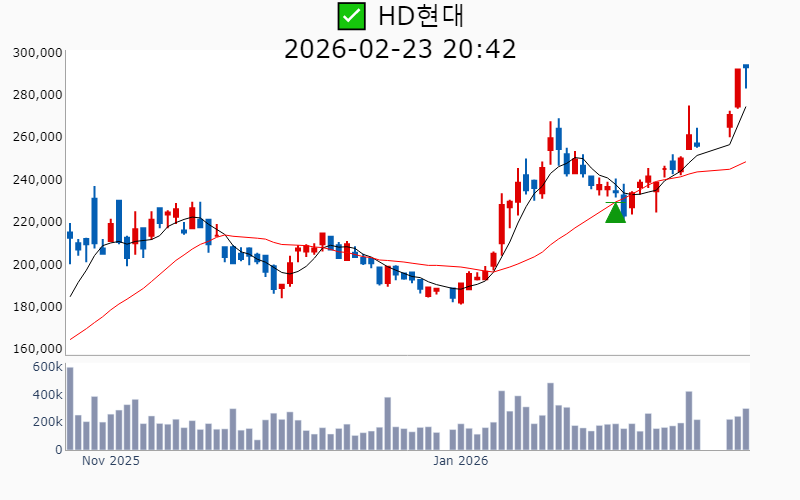Click the Nov 2025 x-axis label

(x=110, y=462)
